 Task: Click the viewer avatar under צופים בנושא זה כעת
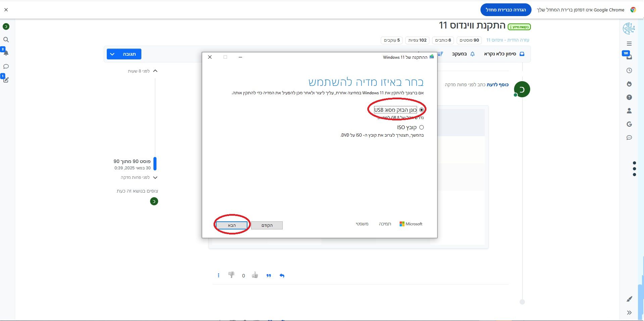[x=154, y=201]
